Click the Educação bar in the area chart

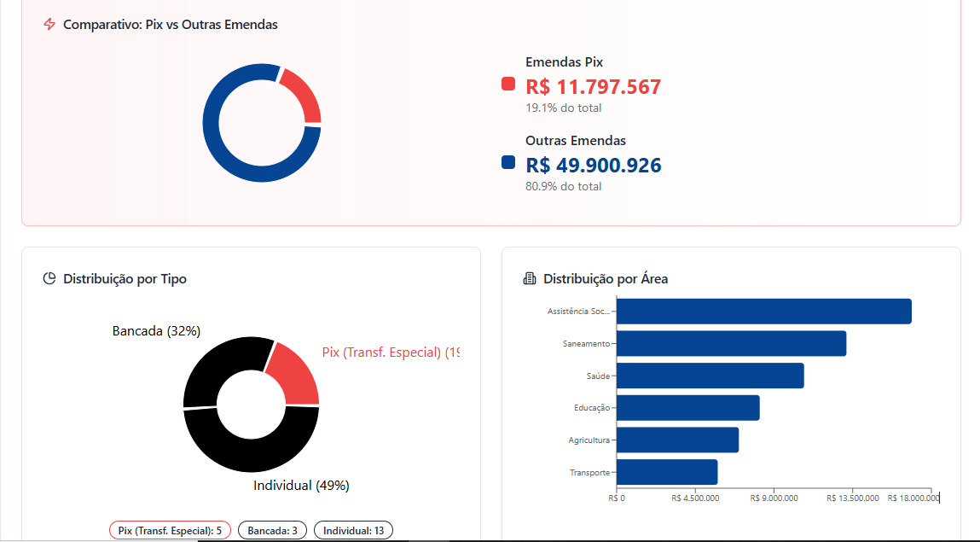coord(687,408)
